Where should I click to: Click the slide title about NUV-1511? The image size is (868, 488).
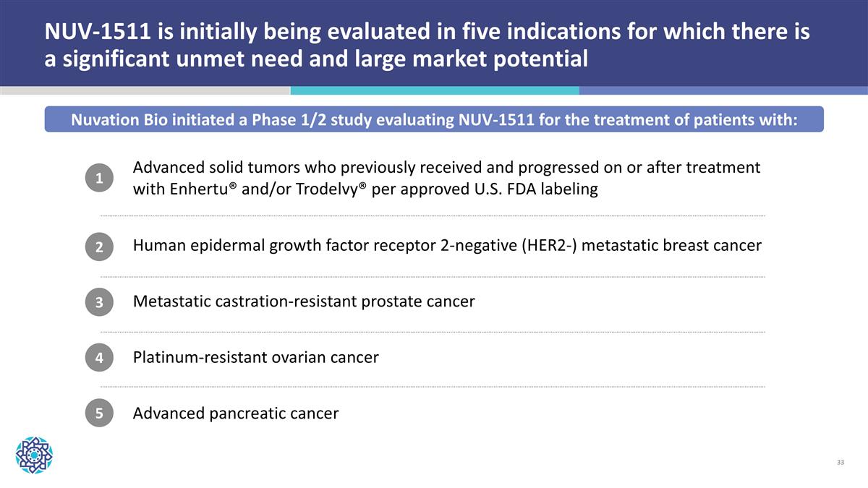coord(427,43)
